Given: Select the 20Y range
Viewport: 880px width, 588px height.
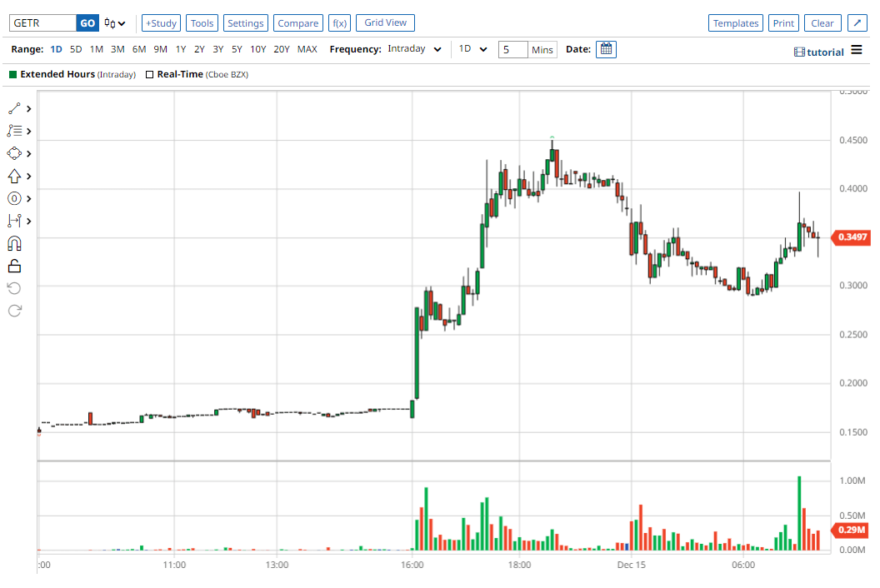Looking at the screenshot, I should pyautogui.click(x=282, y=49).
